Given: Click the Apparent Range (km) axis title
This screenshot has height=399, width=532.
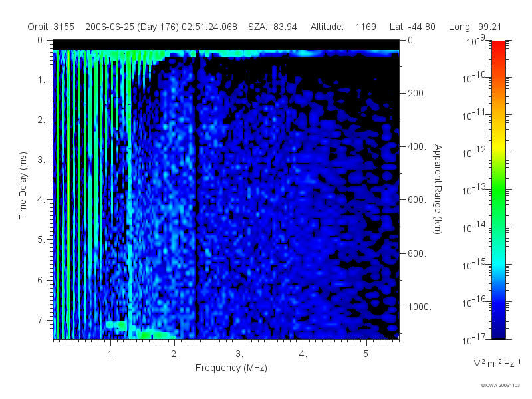Looking at the screenshot, I should (x=438, y=190).
